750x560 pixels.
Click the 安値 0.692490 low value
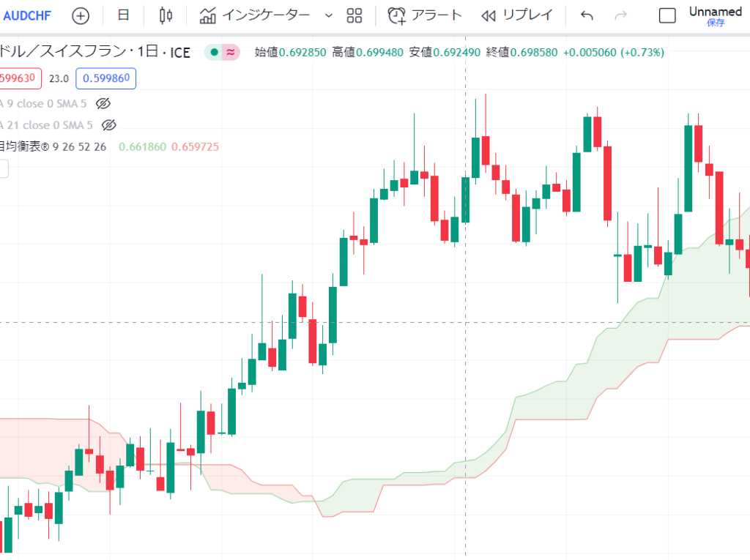coord(445,52)
